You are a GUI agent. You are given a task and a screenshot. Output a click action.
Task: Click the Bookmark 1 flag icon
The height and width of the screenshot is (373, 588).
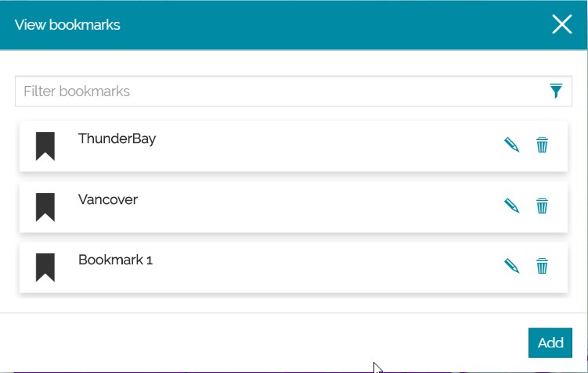coord(45,267)
